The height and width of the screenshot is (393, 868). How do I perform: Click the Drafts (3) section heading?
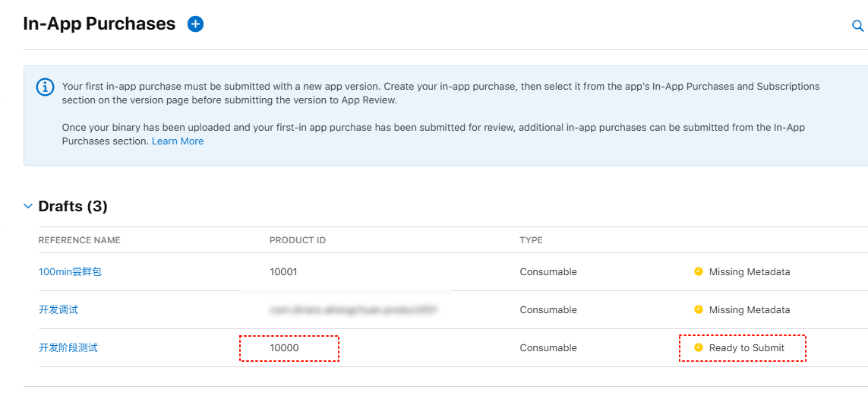(73, 206)
